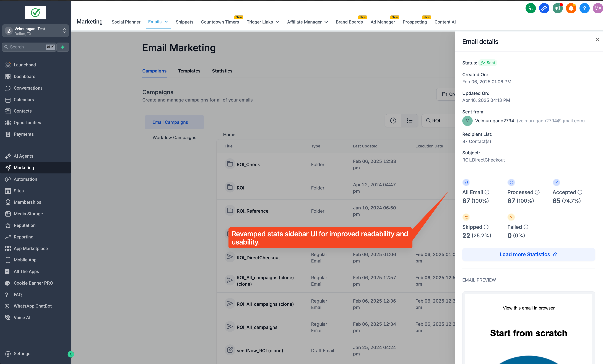Switch to the list view toggle

click(x=410, y=121)
